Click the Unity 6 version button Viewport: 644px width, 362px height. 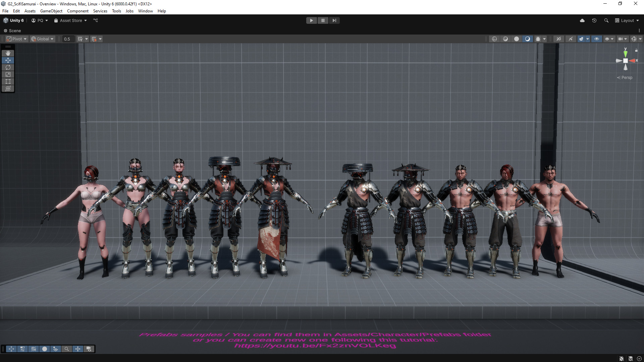point(14,20)
